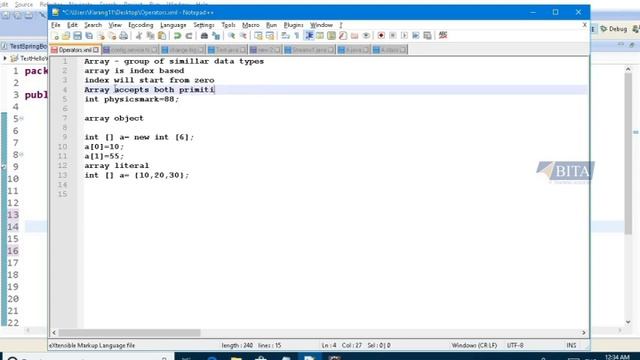Stop macro recording icon
Screen dimensions: 640x360
coord(393,36)
